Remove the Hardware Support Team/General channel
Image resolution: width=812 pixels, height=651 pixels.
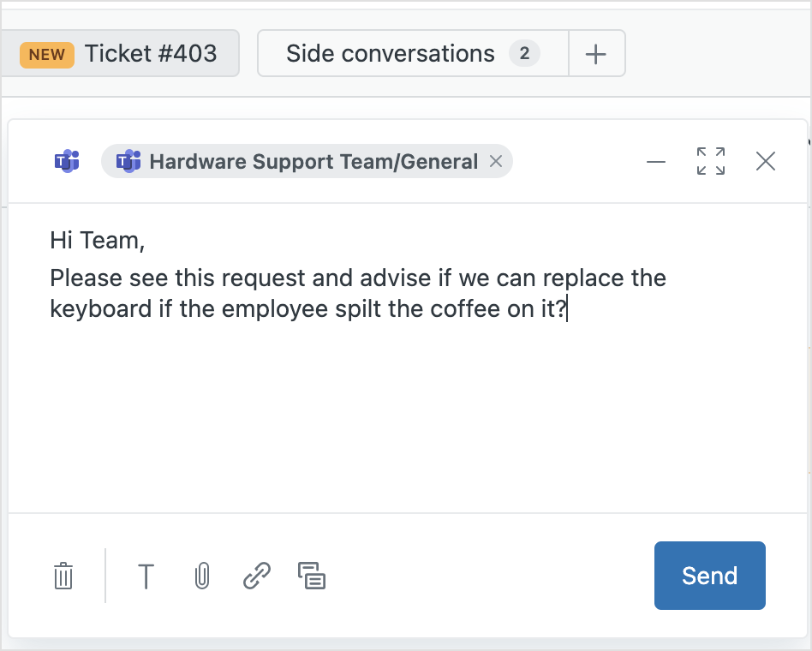pos(495,161)
